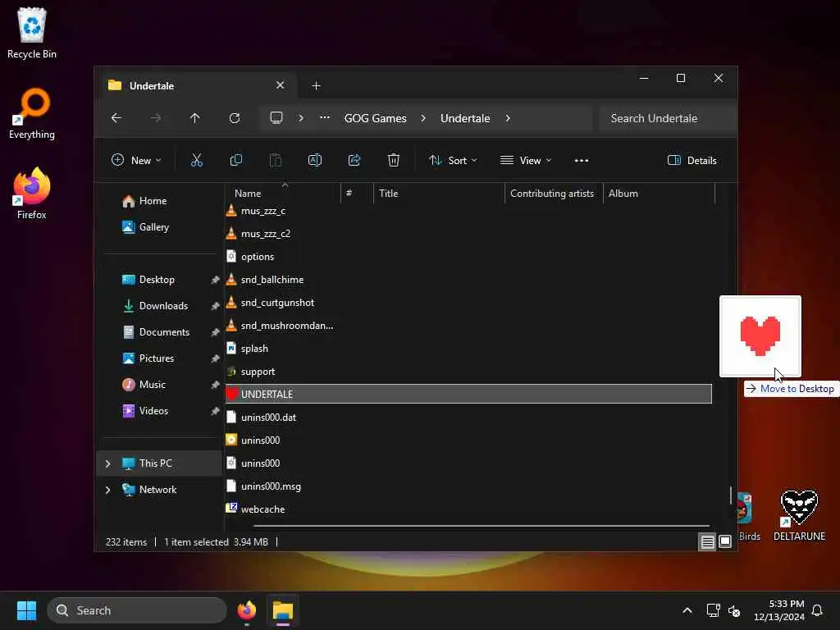Open the See more ellipsis menu
Image resolution: width=840 pixels, height=630 pixels.
click(x=582, y=160)
